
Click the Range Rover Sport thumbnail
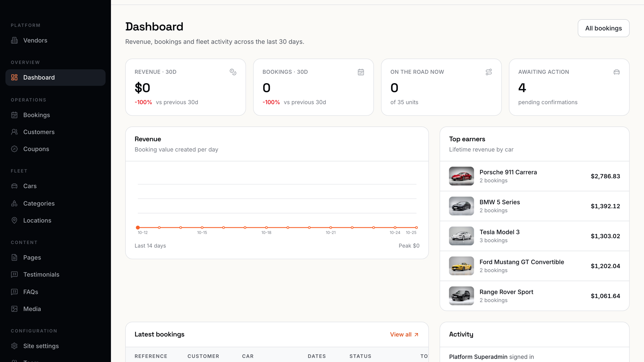click(461, 296)
